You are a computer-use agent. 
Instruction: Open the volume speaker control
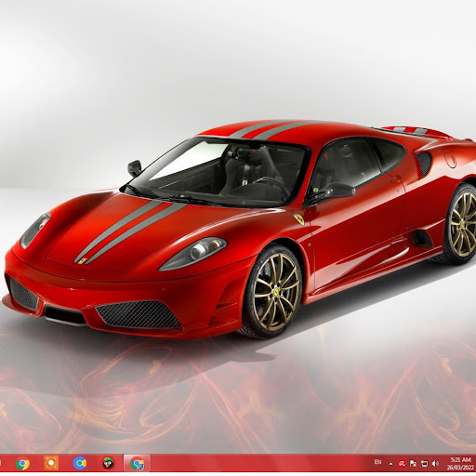435,464
